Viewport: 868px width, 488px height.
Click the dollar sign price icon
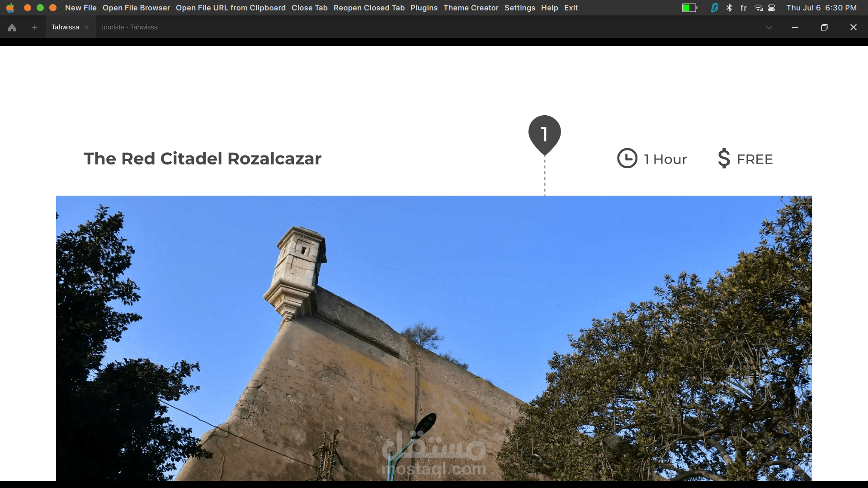(x=724, y=159)
